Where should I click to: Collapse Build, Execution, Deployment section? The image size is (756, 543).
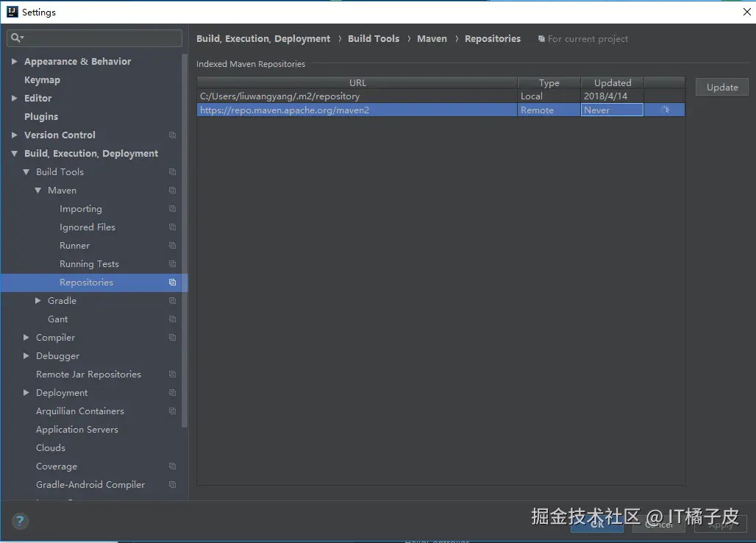[x=15, y=153]
